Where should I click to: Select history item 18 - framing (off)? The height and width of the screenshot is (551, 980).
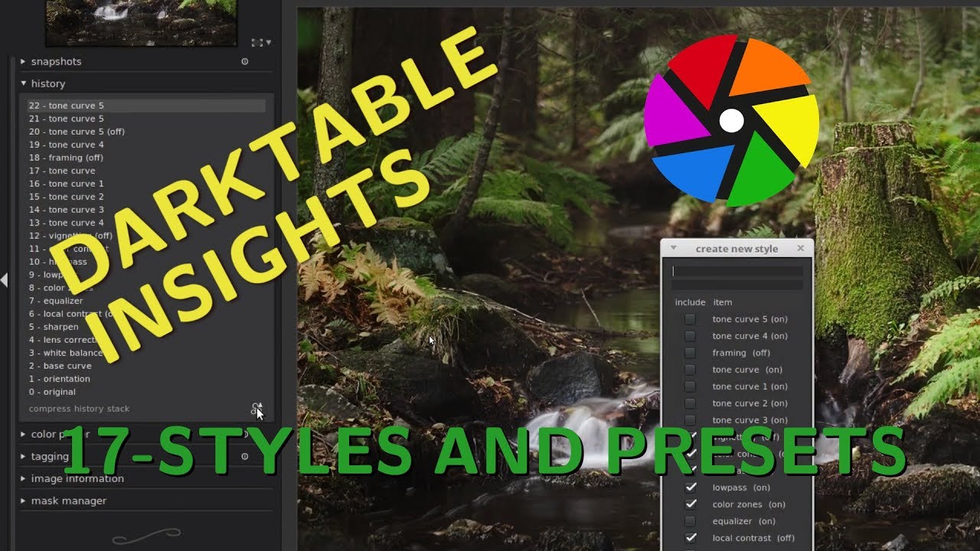[146, 158]
